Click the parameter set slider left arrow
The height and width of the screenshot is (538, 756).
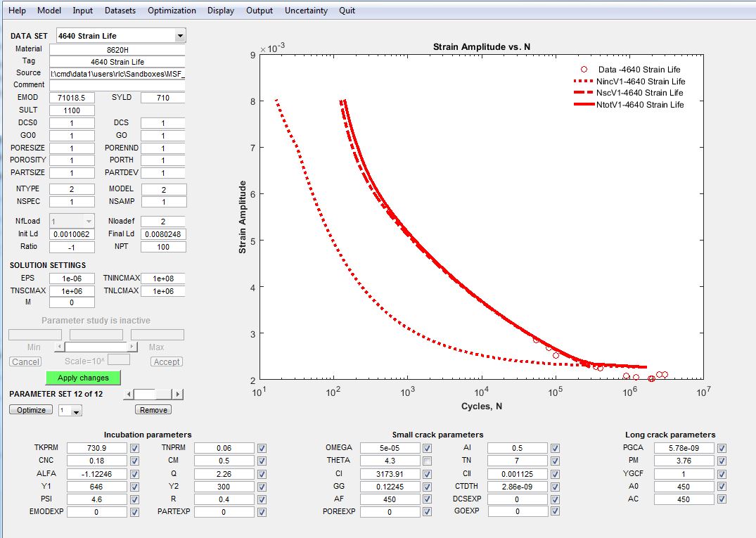[x=128, y=395]
